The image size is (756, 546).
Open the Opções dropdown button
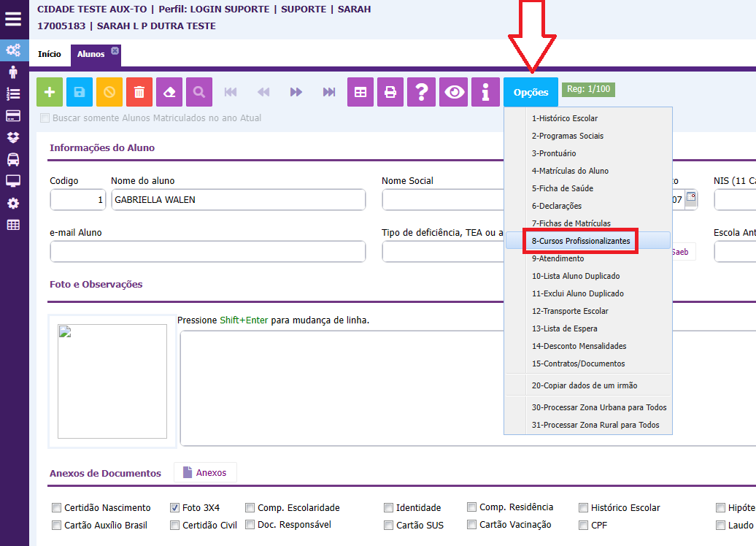click(531, 93)
